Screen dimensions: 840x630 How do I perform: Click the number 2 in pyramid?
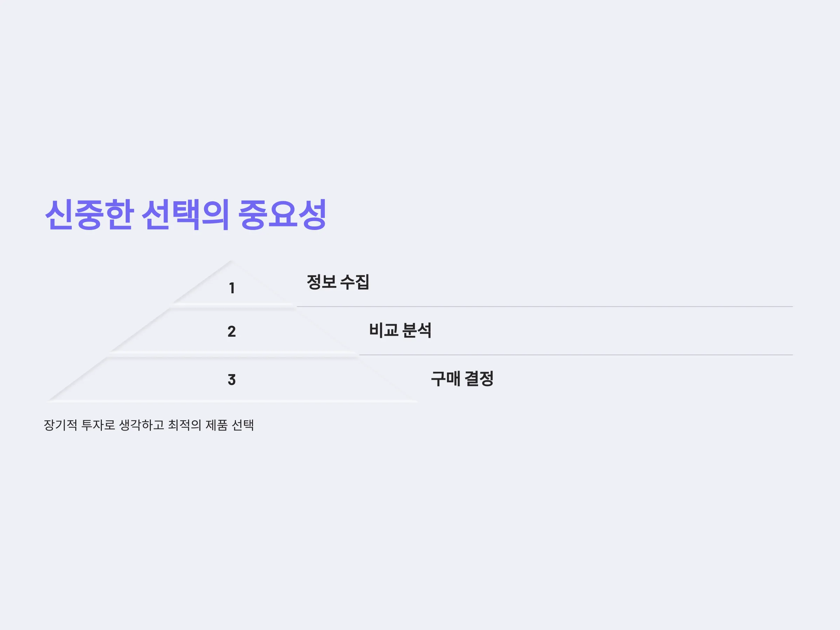tap(232, 331)
